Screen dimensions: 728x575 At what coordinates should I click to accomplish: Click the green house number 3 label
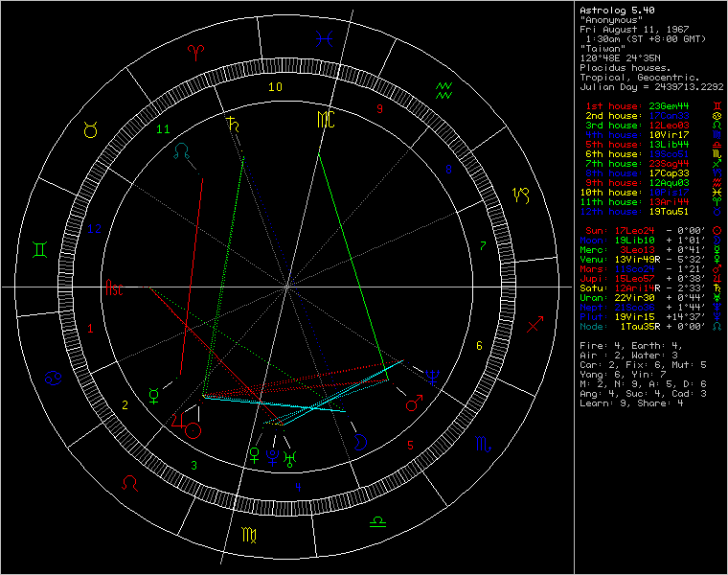tap(194, 465)
